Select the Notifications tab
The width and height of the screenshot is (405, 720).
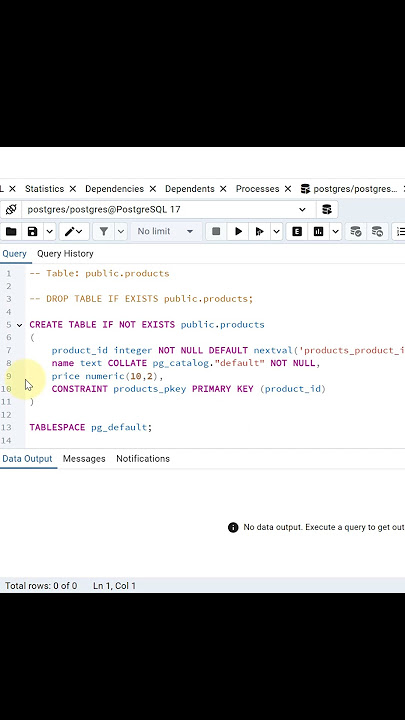pos(143,459)
